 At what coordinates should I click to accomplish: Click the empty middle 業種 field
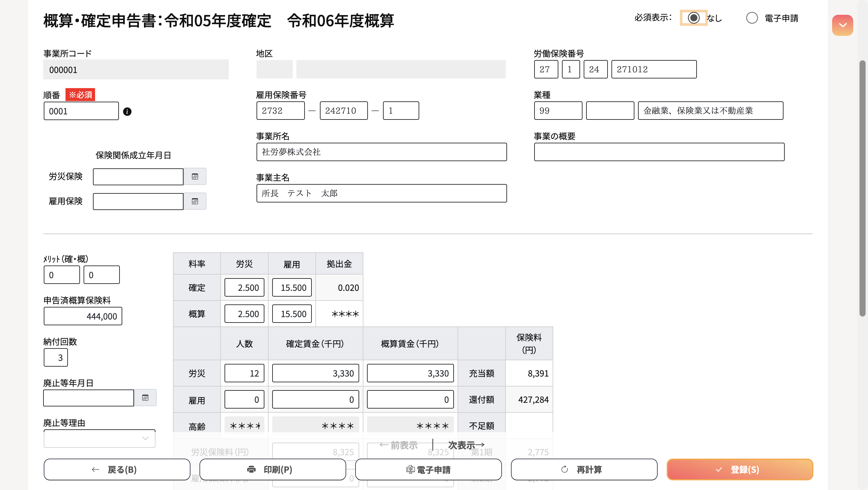(610, 110)
